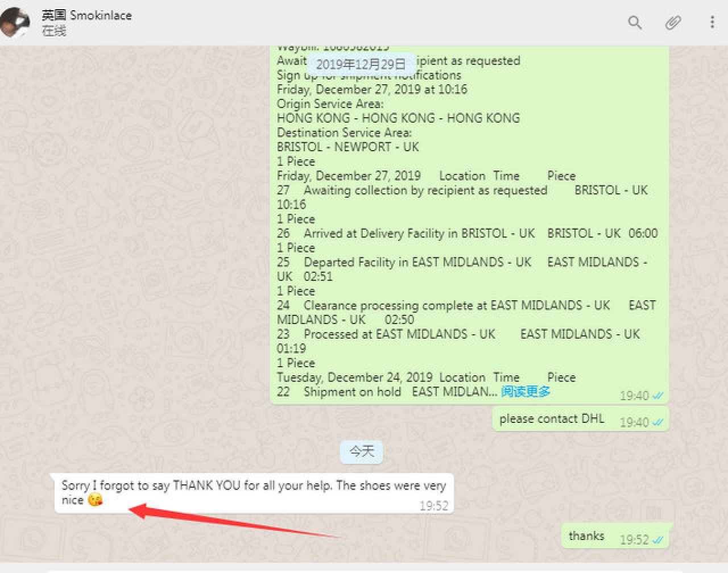Select the "please contact DHL" message text
Screen dimensions: 728x573
coord(551,419)
